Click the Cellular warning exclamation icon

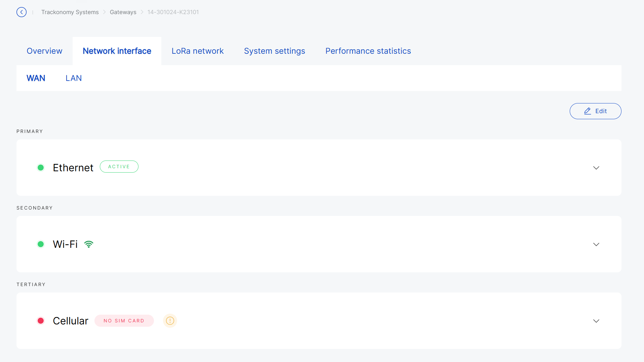170,321
